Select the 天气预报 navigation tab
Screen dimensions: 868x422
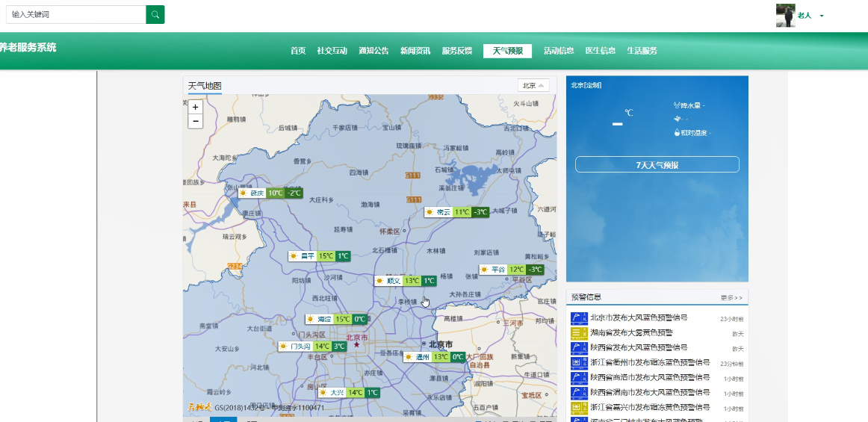(508, 51)
